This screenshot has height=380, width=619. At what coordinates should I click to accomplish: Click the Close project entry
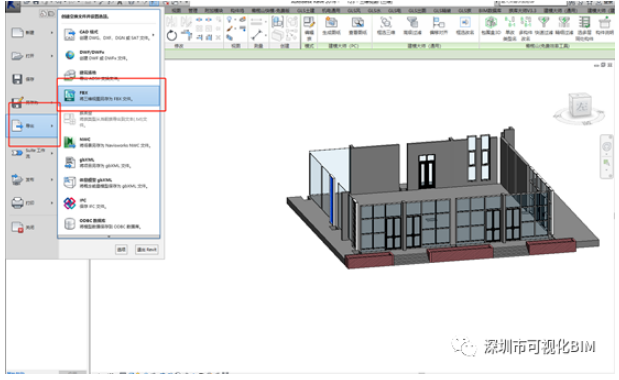pyautogui.click(x=32, y=227)
